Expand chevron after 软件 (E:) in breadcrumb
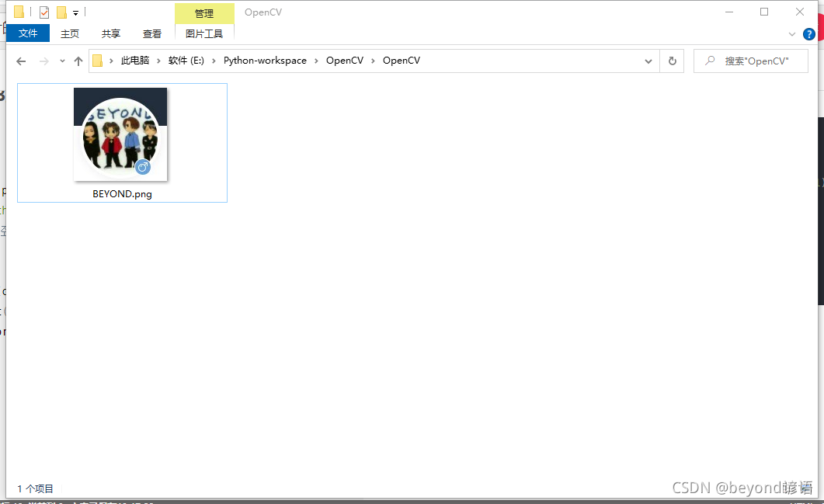Viewport: 824px width, 504px height. pyautogui.click(x=214, y=61)
